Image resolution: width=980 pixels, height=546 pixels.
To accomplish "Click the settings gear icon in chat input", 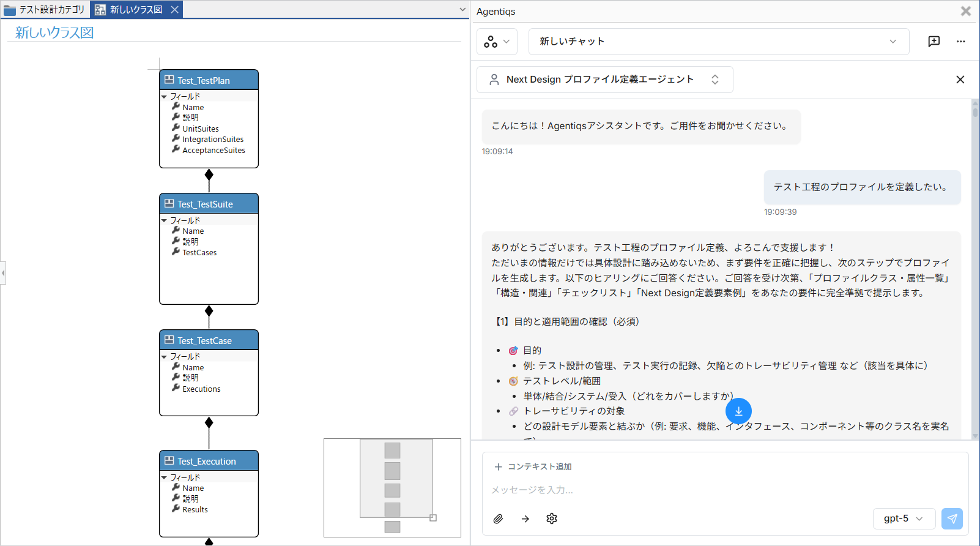I will [x=552, y=519].
